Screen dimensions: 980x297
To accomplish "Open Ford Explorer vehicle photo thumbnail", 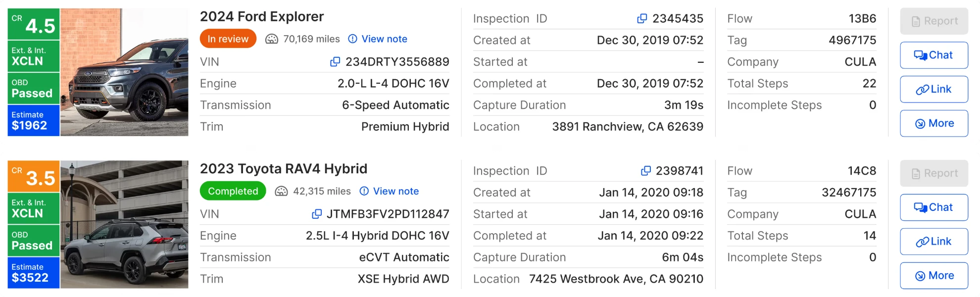I will [124, 72].
